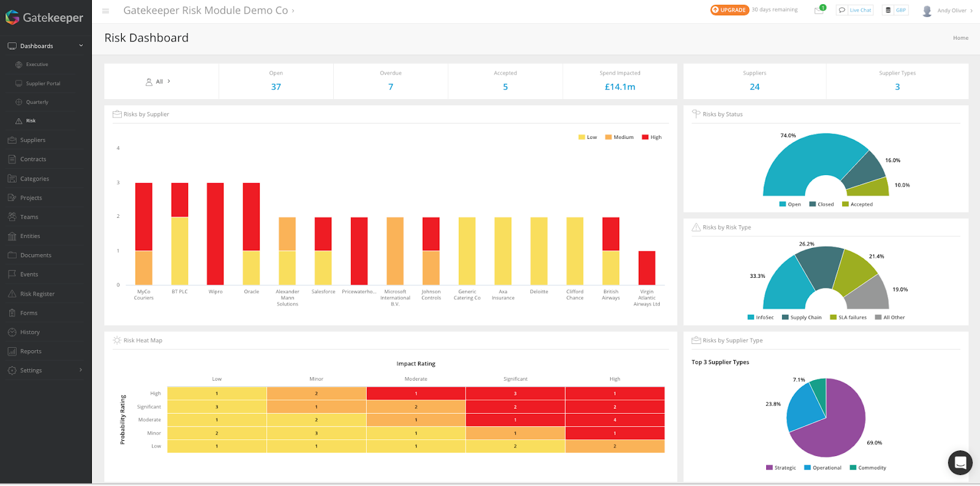The image size is (980, 486).
Task: Click heat map cell High probability, Significant impact
Action: pos(515,394)
